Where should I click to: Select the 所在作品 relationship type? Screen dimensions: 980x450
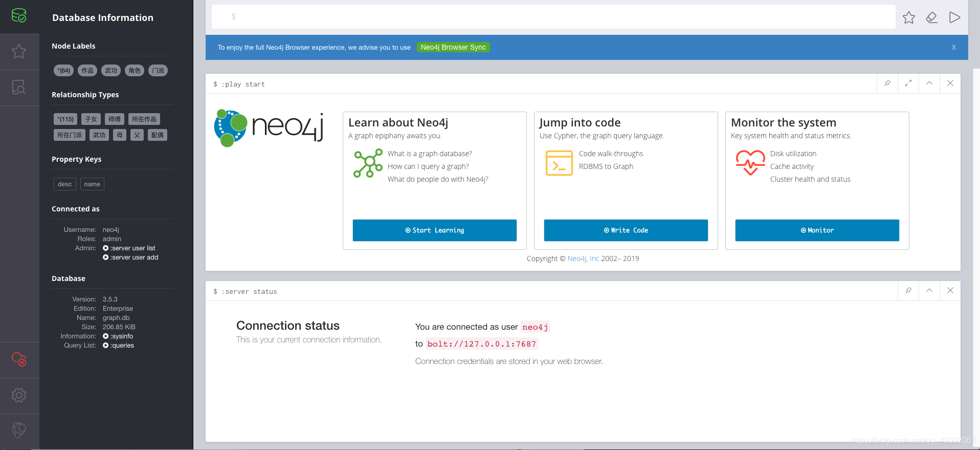[x=144, y=119]
